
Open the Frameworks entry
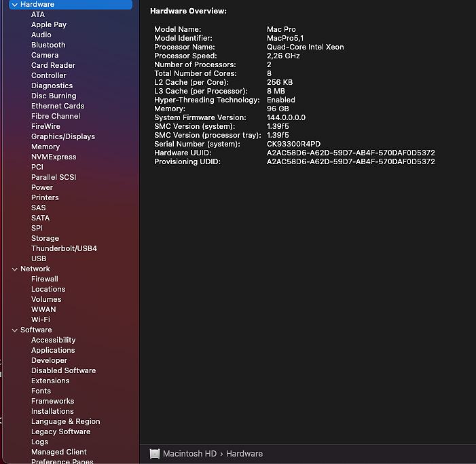point(52,401)
